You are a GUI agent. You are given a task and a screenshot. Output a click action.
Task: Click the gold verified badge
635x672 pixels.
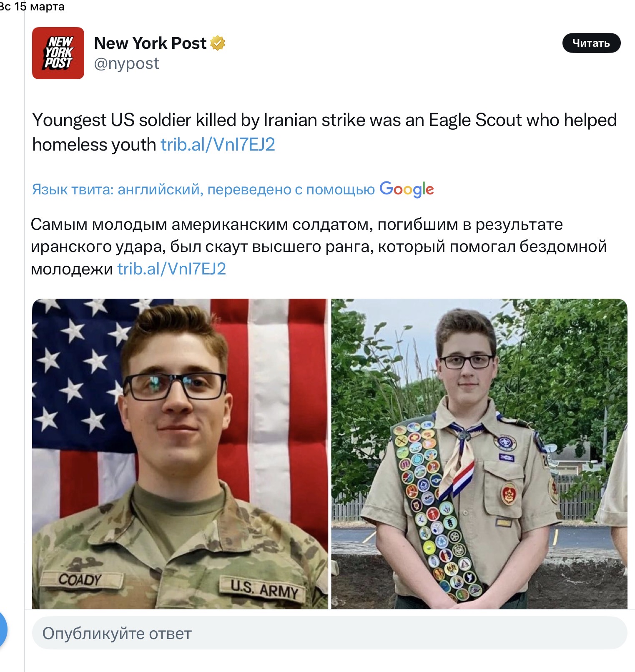point(218,43)
